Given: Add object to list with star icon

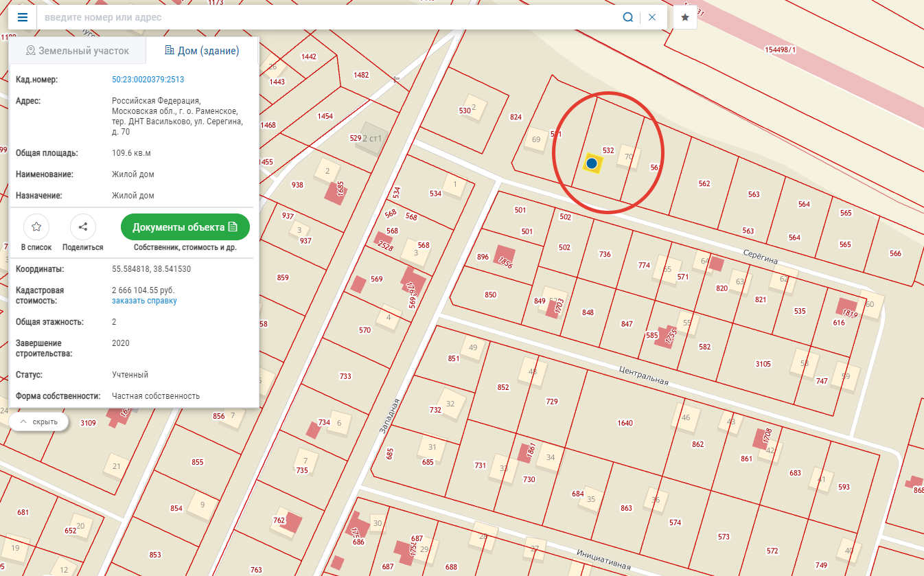Looking at the screenshot, I should pyautogui.click(x=36, y=226).
